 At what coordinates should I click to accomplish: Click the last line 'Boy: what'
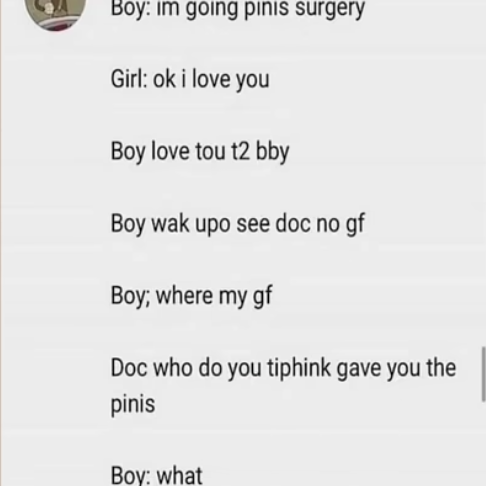pyautogui.click(x=157, y=476)
